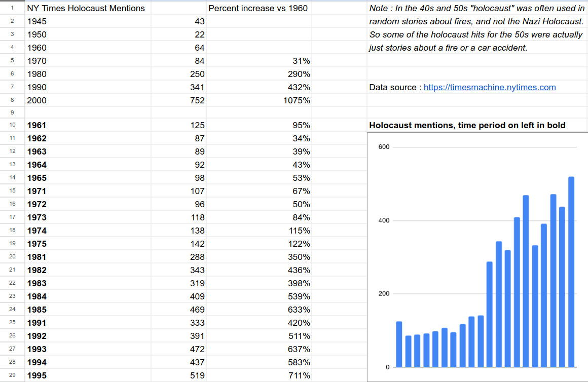Select the 1075% cell
This screenshot has width=588, height=382.
coord(259,100)
